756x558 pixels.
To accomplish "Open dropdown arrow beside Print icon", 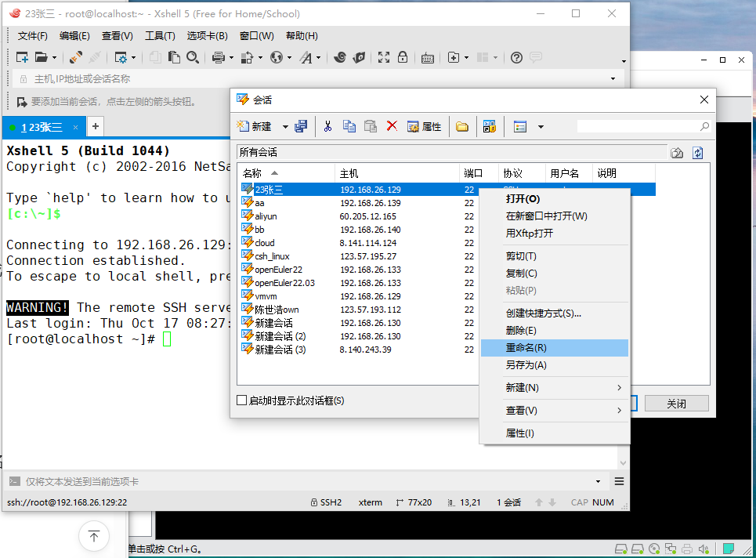I will pos(231,58).
